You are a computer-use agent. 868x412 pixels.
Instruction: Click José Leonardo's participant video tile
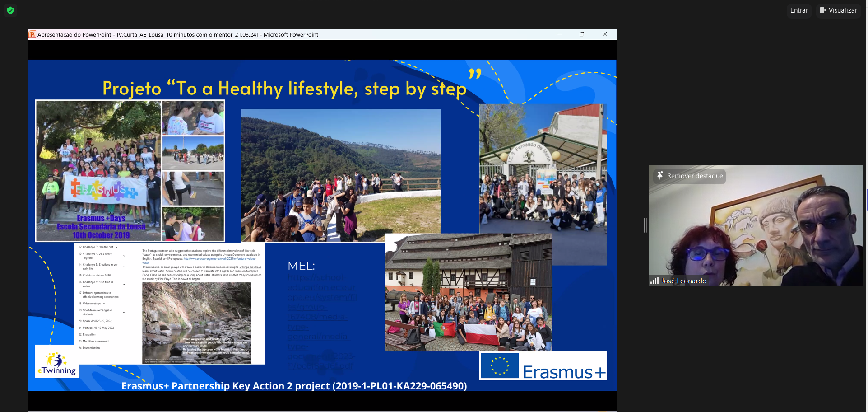[756, 225]
